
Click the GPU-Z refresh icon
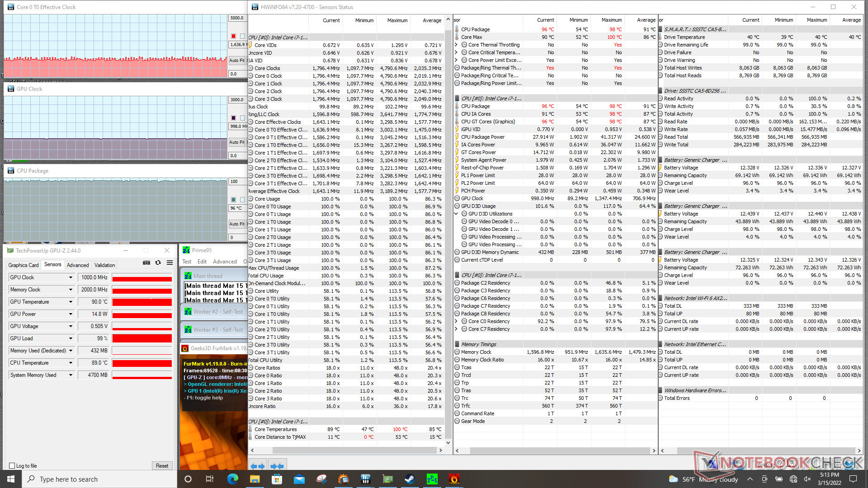tap(158, 263)
